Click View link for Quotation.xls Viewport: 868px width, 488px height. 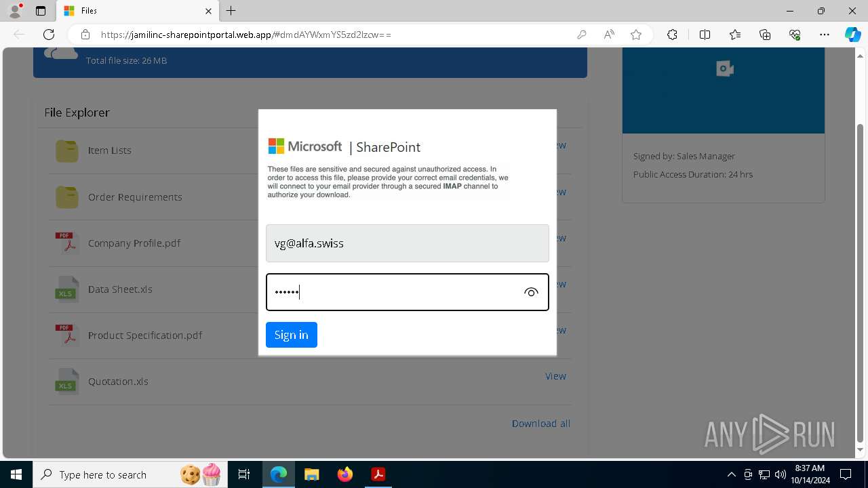click(555, 376)
